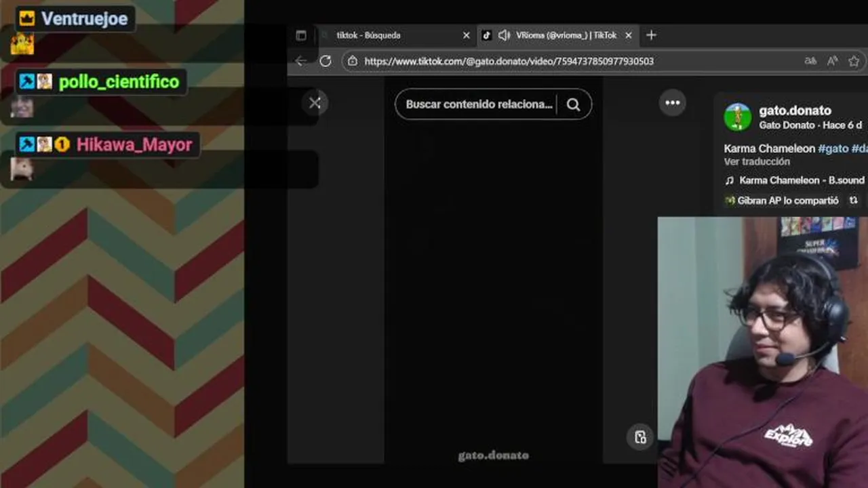Viewport: 868px width, 488px height.
Task: Add page to favorites star
Action: click(x=854, y=61)
